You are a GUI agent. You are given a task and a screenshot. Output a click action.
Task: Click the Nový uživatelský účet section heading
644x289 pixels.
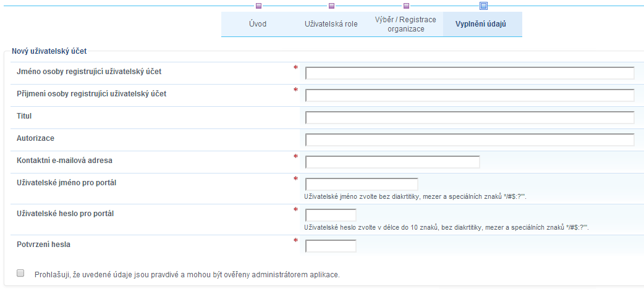click(x=49, y=51)
